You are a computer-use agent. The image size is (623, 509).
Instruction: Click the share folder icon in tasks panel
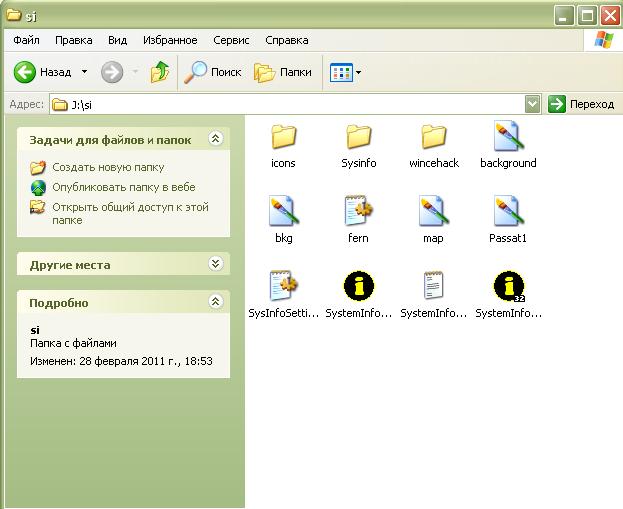point(38,207)
